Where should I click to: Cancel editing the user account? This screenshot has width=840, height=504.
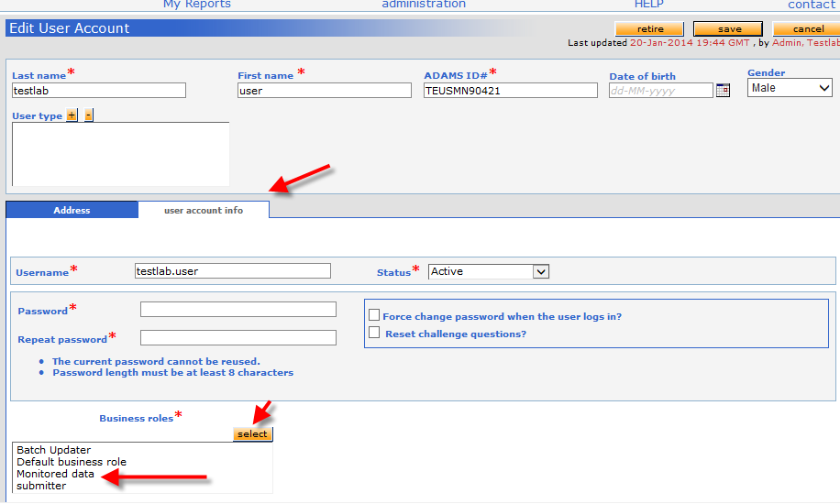tap(807, 29)
